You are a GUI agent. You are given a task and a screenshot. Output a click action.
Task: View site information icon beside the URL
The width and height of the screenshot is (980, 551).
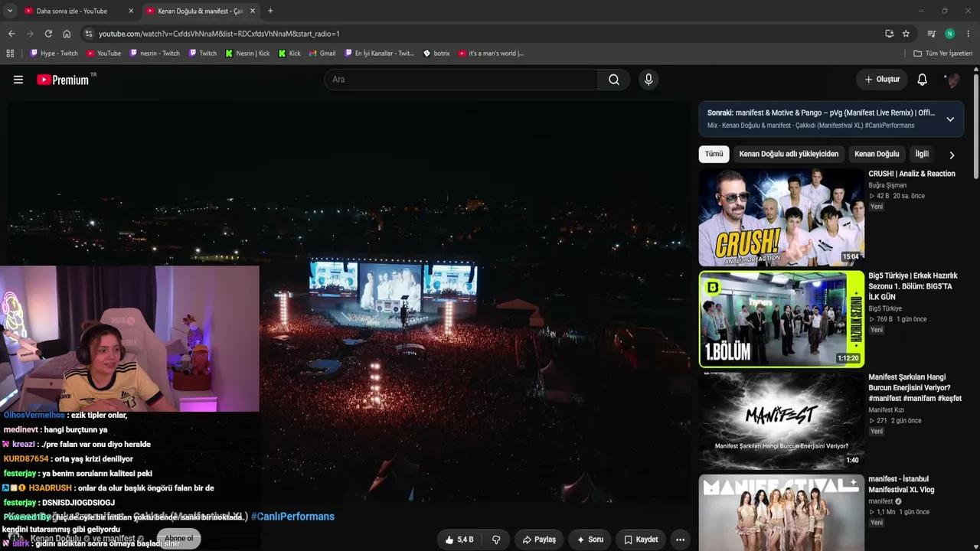[89, 34]
